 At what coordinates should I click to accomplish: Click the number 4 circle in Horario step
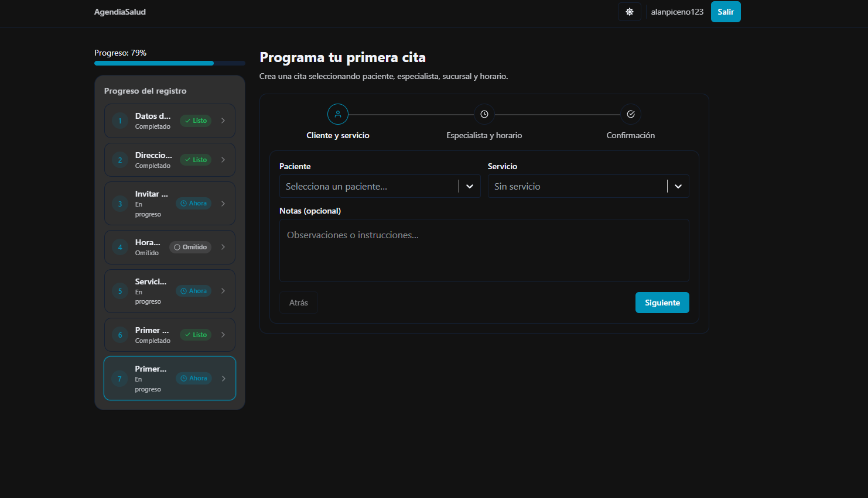coord(120,248)
